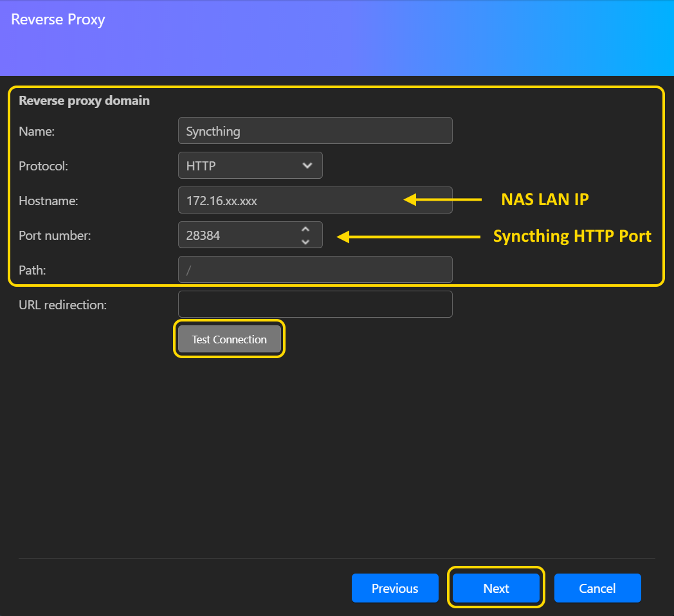Open the Protocol dropdown showing HTTP
Viewport: 674px width, 616px height.
click(250, 166)
